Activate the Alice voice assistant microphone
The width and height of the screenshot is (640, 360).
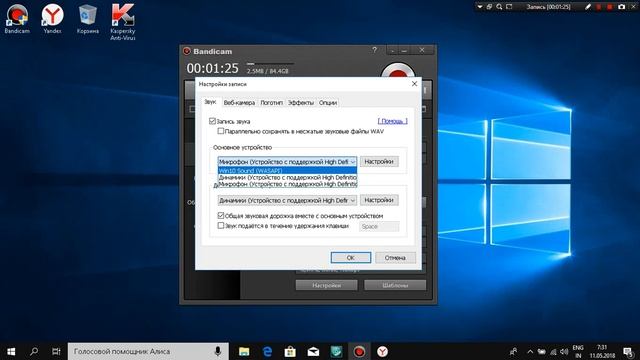pos(218,351)
